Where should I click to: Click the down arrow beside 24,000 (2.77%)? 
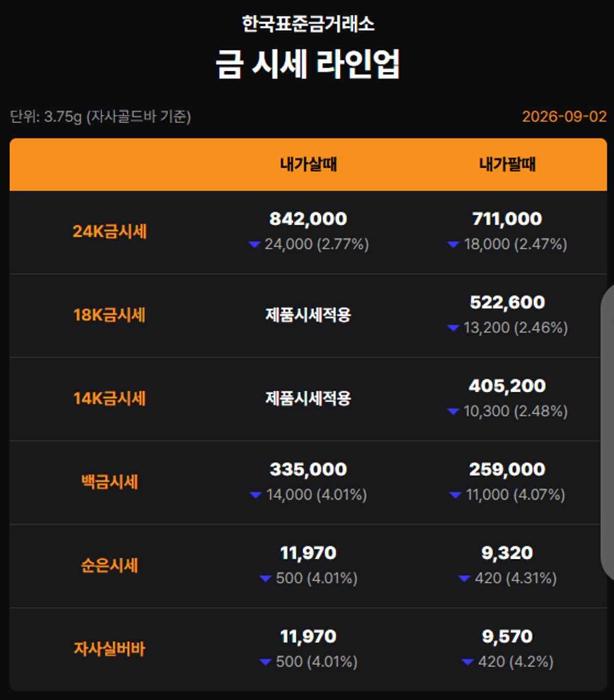[254, 245]
